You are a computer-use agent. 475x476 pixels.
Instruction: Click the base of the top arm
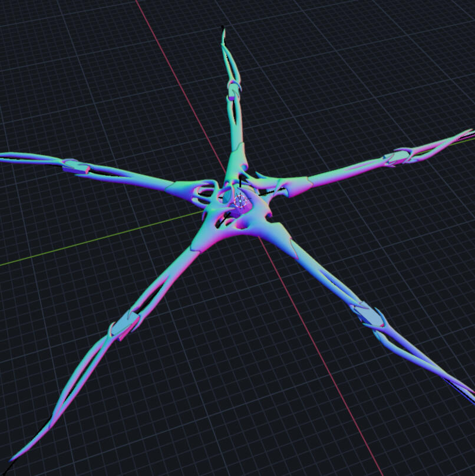coord(235,158)
